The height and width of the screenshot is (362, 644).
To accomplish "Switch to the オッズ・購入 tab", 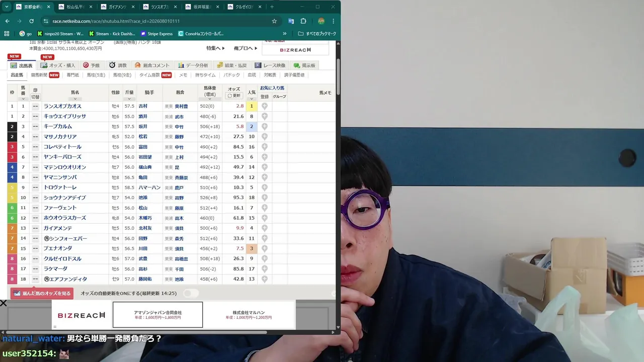I will tap(57, 65).
